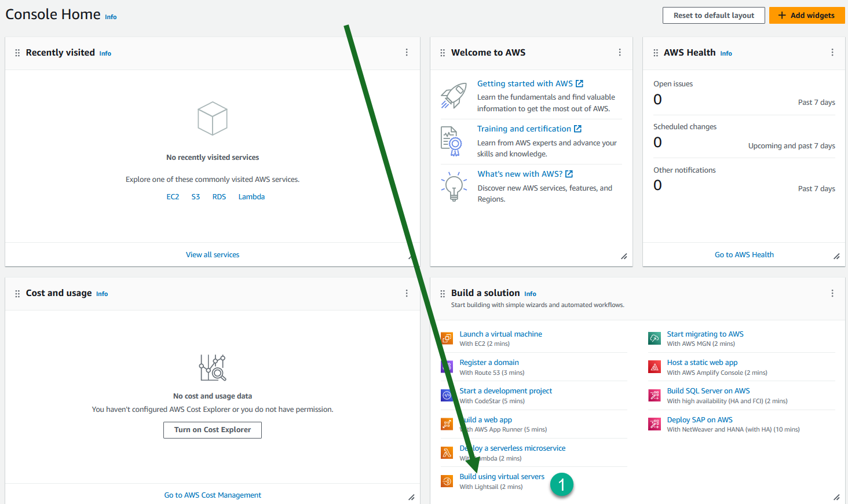Open Launch a virtual machine link
Viewport: 848px width, 504px height.
pyautogui.click(x=501, y=334)
